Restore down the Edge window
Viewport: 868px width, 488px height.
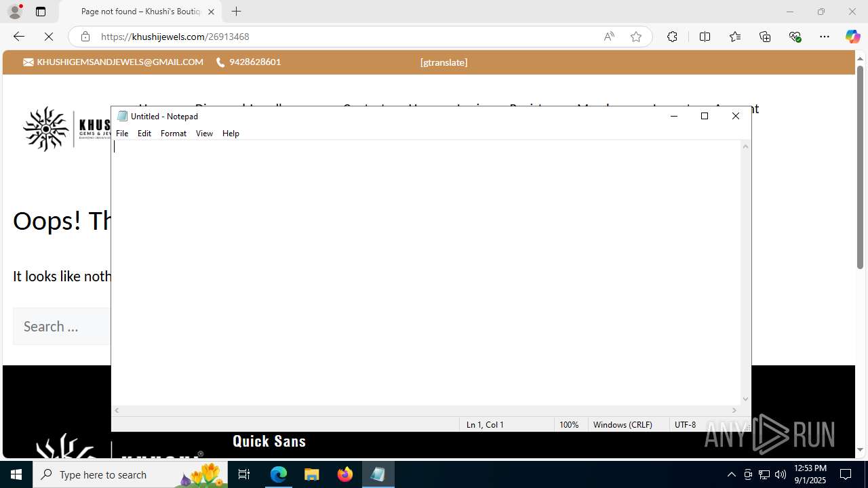pos(821,12)
